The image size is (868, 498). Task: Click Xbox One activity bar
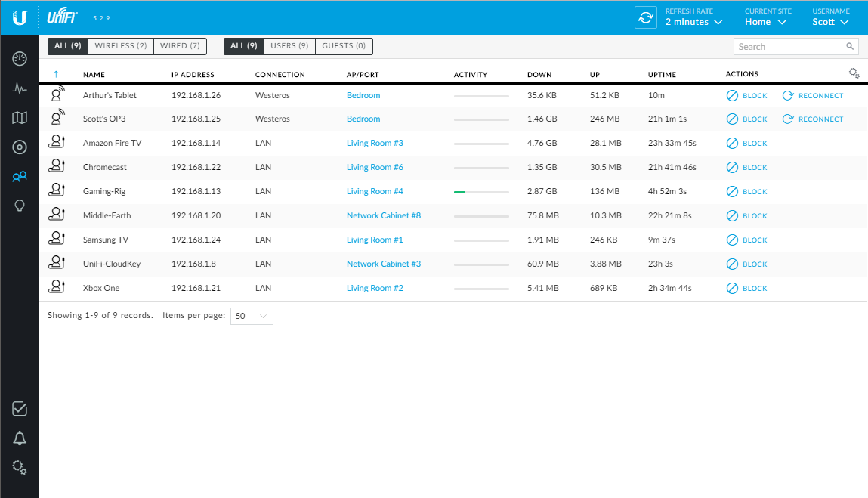481,289
